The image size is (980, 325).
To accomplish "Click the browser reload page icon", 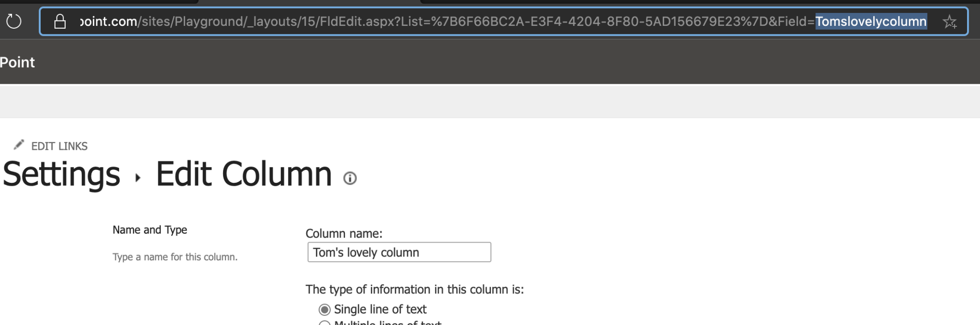I will coord(13,22).
